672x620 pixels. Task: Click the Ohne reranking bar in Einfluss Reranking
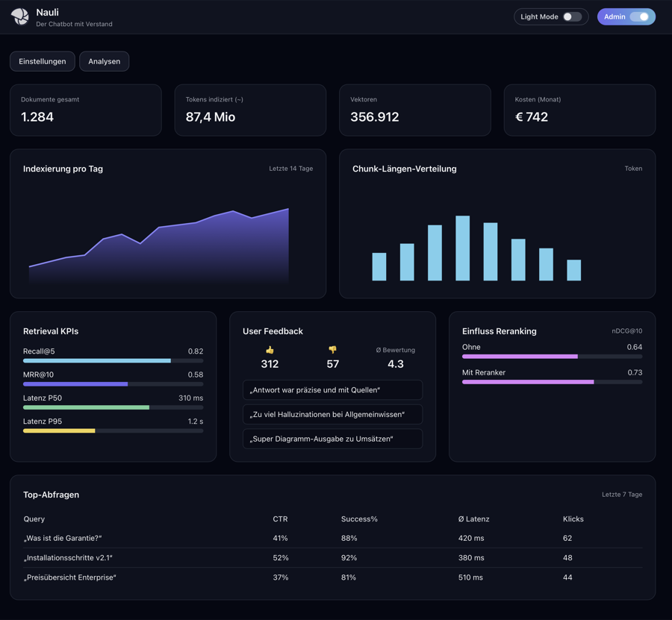coord(552,357)
